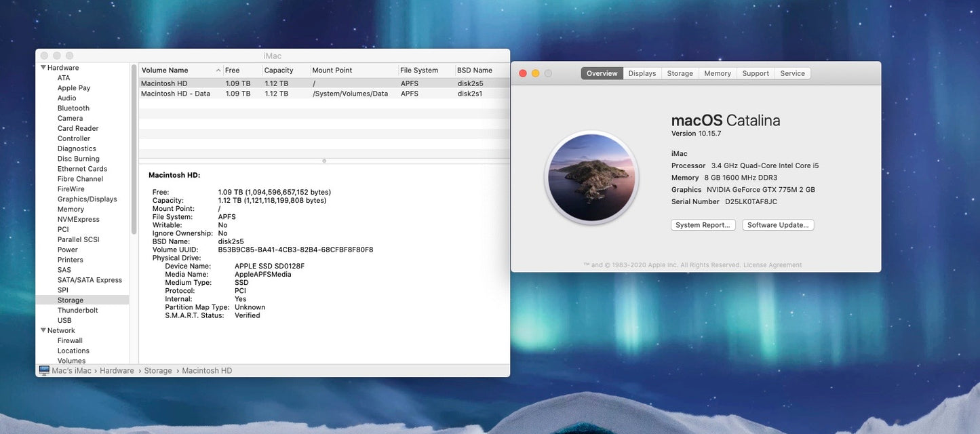Viewport: 980px width, 434px height.
Task: Open the Memory tab in About This Mac
Action: [717, 73]
